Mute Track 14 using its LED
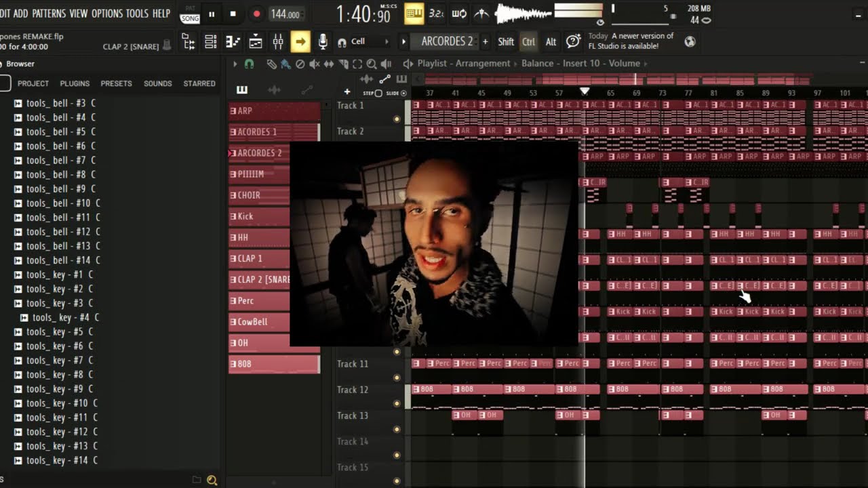This screenshot has width=868, height=488. (397, 455)
